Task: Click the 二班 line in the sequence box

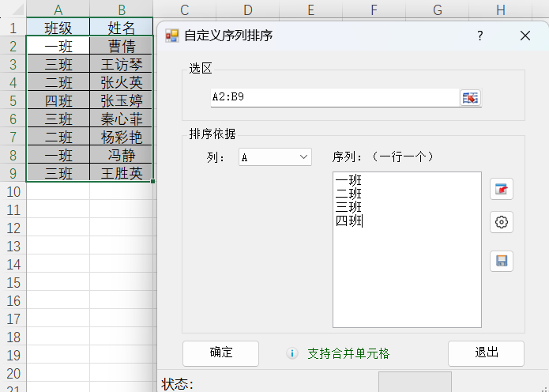Action: (x=348, y=194)
